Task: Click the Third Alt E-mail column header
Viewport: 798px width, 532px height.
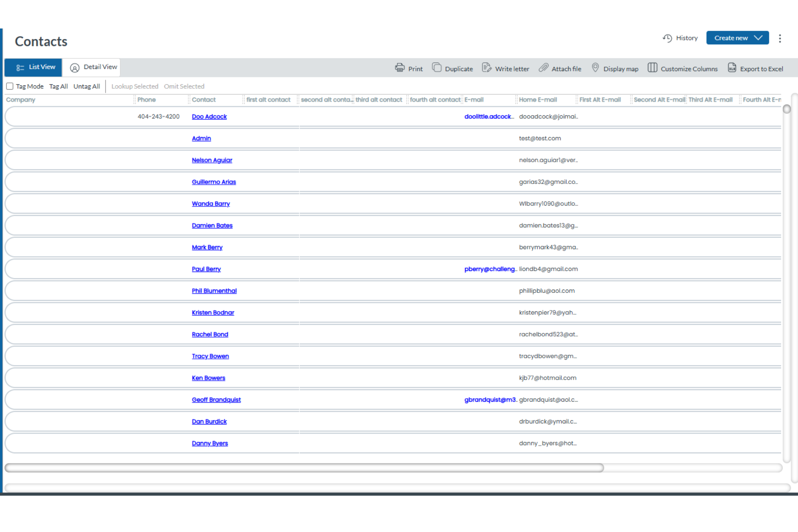Action: (x=710, y=100)
